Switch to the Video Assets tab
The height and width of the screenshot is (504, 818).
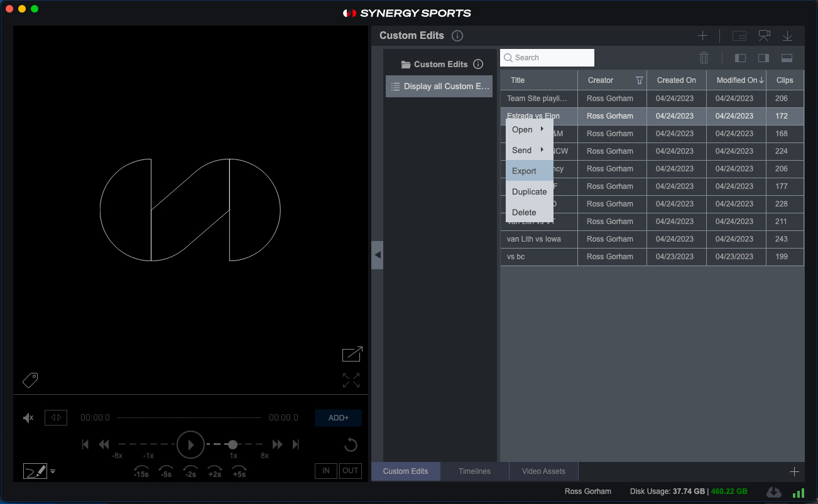[x=543, y=471]
